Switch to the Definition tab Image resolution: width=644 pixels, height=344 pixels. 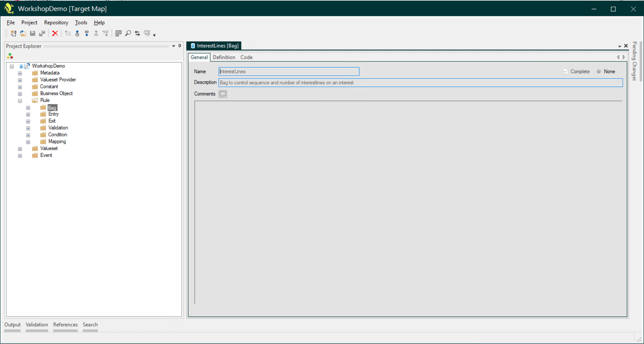(x=224, y=57)
